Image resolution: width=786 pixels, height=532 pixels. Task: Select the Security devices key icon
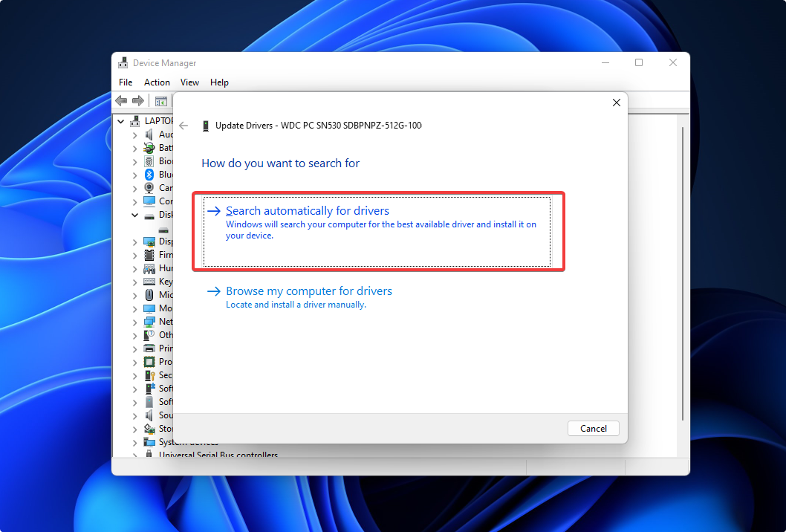pos(149,375)
